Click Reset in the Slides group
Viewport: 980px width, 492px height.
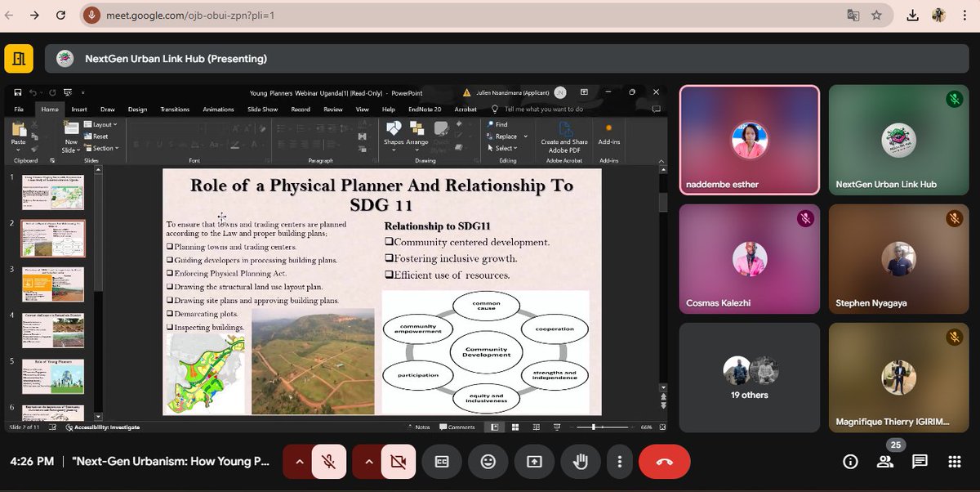coord(96,136)
